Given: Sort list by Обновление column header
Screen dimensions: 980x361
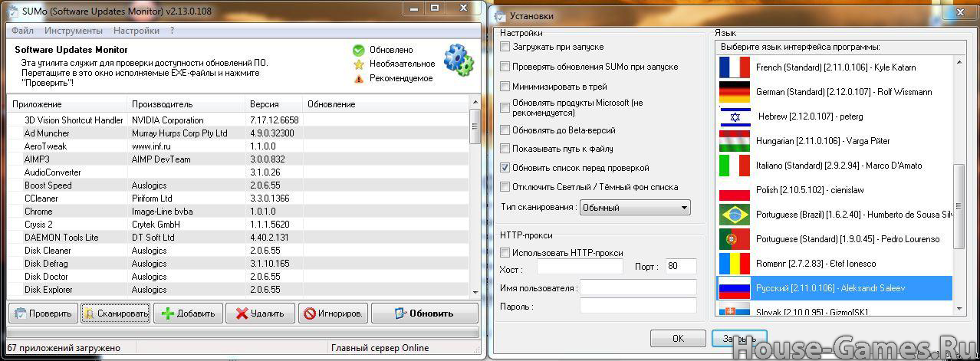Looking at the screenshot, I should point(386,103).
